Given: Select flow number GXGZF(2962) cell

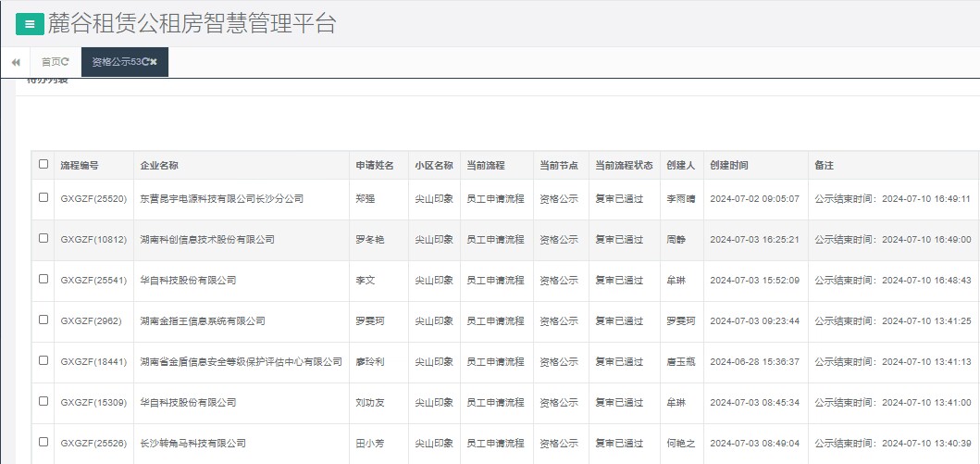Looking at the screenshot, I should (x=92, y=320).
